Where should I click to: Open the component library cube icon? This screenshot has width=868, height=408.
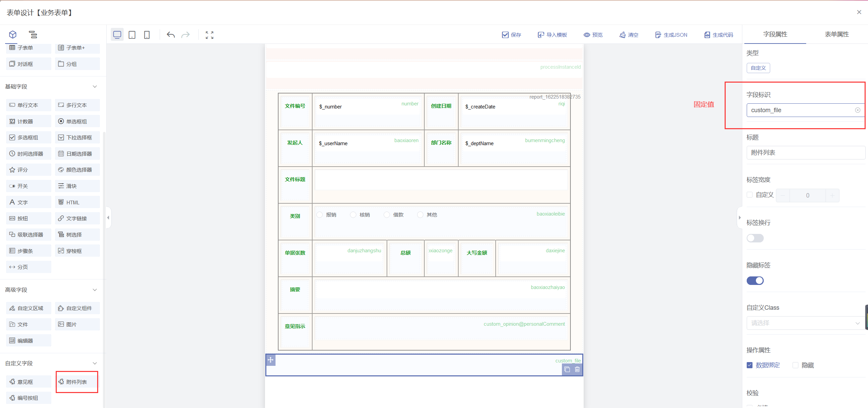coord(13,34)
